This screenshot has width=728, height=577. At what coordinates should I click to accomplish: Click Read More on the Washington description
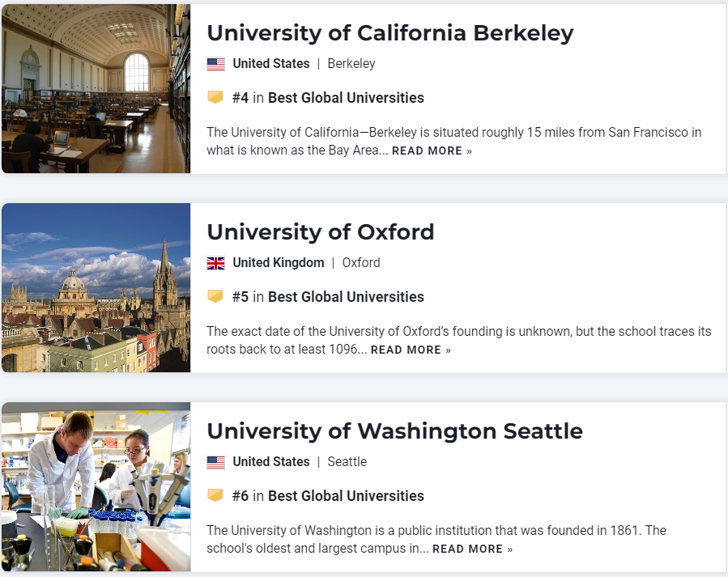pyautogui.click(x=472, y=549)
